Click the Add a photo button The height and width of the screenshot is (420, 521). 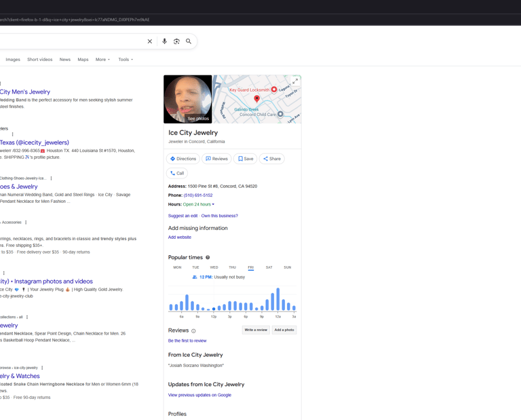coord(284,330)
